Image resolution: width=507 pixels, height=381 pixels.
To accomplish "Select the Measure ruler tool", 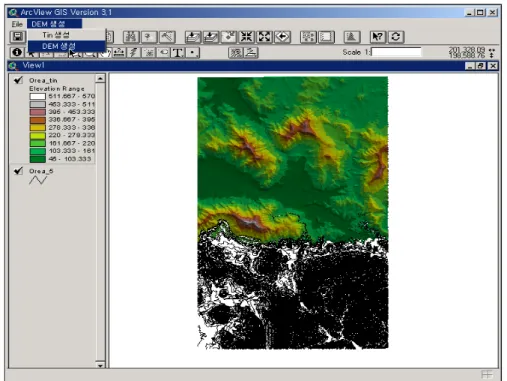I will pos(119,52).
